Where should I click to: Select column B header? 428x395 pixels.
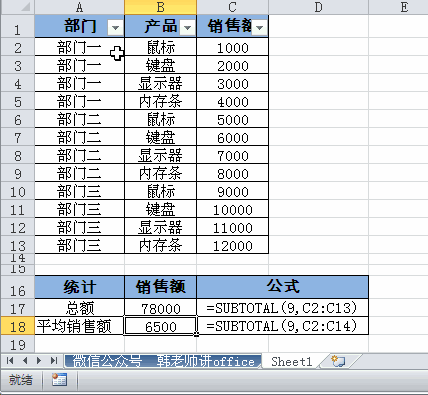pyautogui.click(x=161, y=7)
